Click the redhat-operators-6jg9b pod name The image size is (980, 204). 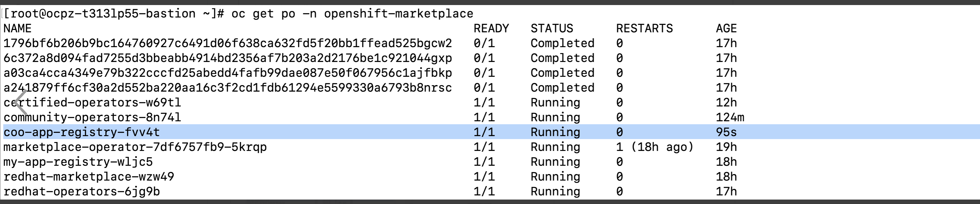[82, 192]
